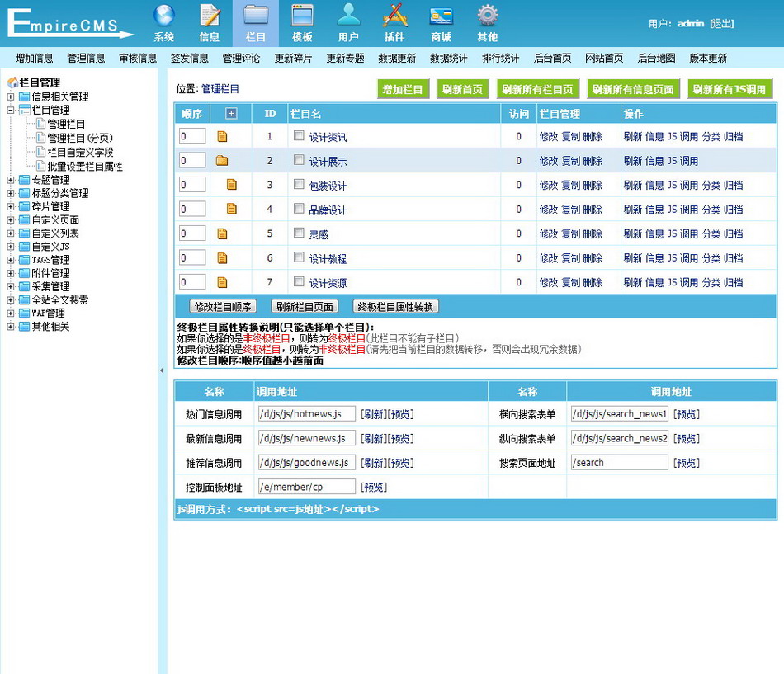Click the 修改栏目顺序 button
784x674 pixels.
223,307
